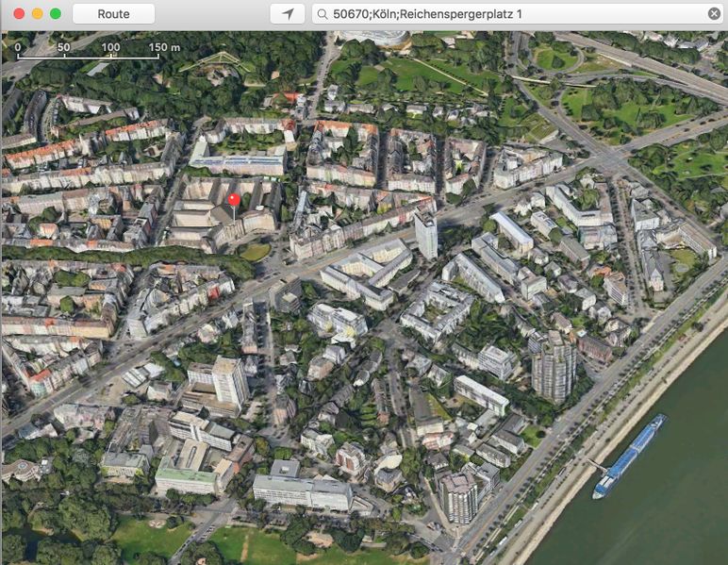Click the Route button

pyautogui.click(x=113, y=14)
